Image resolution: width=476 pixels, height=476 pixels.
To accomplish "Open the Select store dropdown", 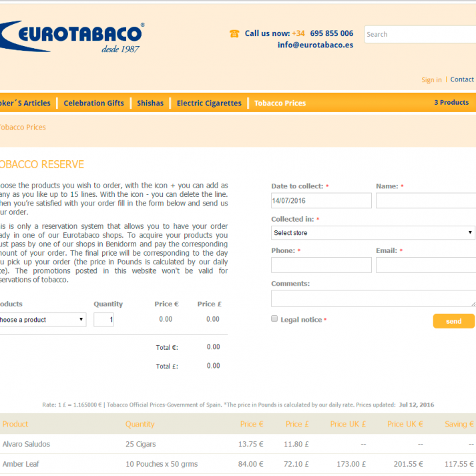I will click(373, 233).
